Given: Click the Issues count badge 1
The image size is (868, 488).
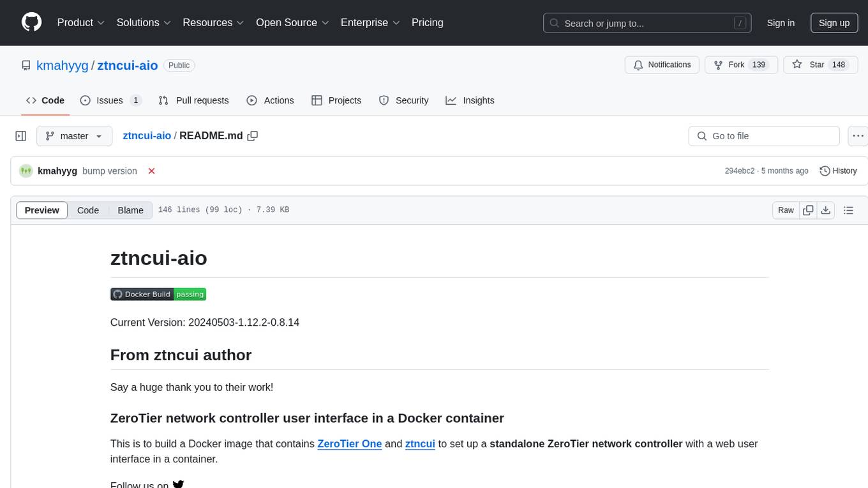Looking at the screenshot, I should pos(135,100).
